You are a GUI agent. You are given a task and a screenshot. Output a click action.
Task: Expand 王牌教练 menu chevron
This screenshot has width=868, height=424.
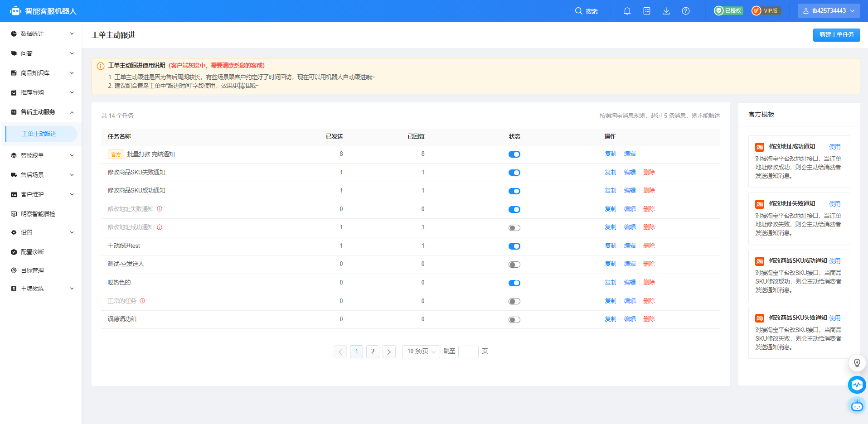coord(72,289)
